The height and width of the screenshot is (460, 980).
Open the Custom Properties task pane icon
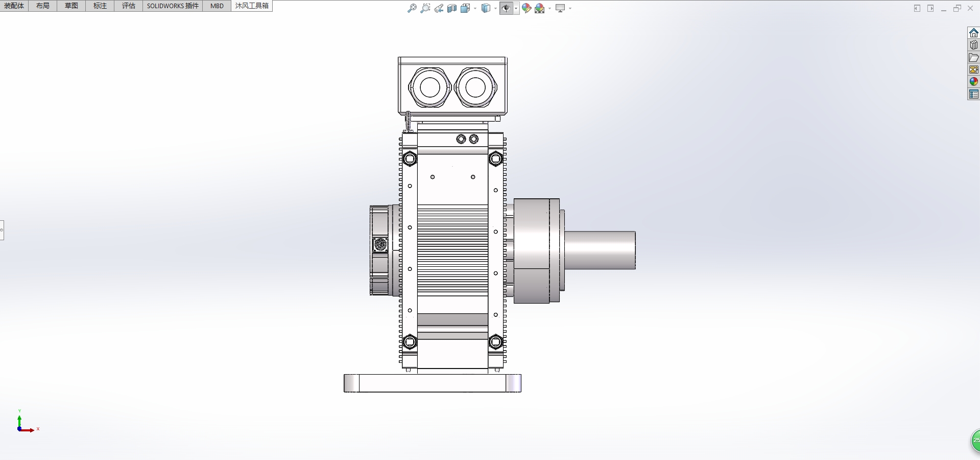974,94
